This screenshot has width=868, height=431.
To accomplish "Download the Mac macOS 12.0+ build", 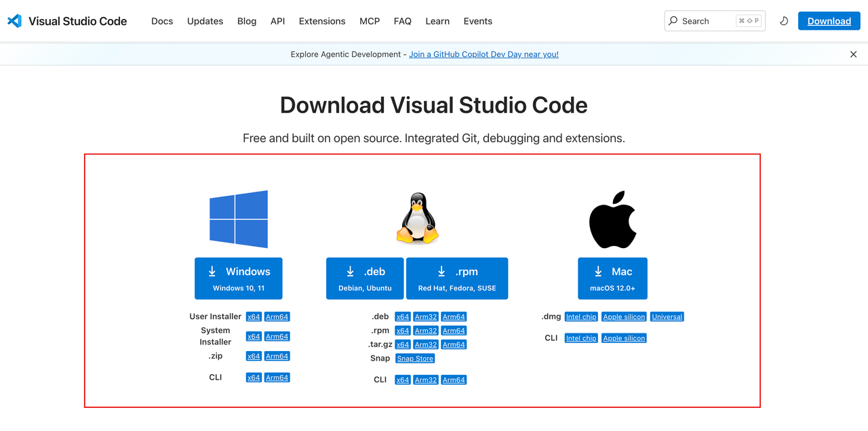I will pos(612,279).
